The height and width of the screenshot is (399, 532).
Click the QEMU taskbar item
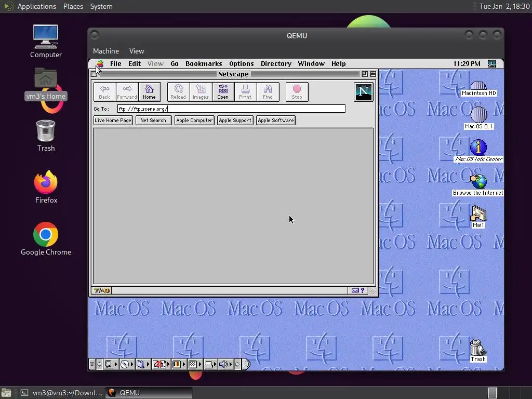click(149, 393)
